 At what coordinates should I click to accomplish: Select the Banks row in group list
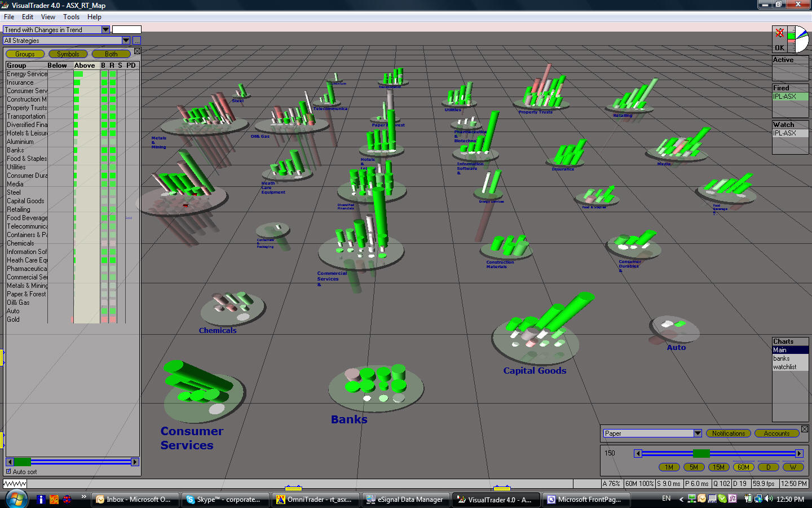pos(72,150)
